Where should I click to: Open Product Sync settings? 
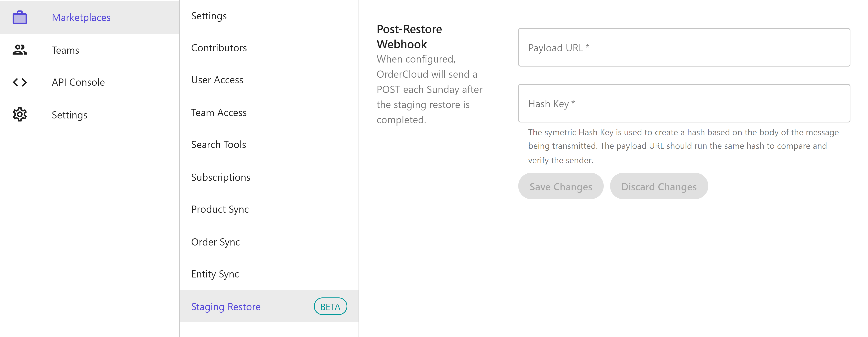pyautogui.click(x=269, y=209)
